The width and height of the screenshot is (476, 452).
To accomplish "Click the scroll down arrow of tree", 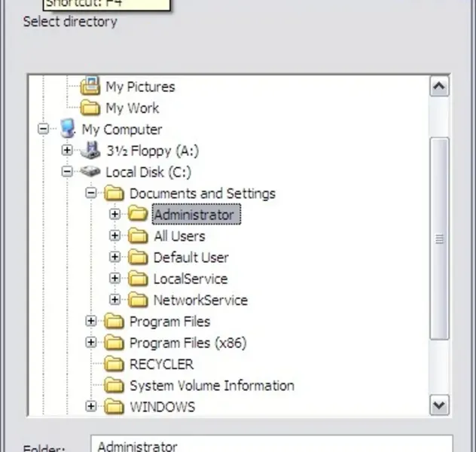I will point(439,406).
